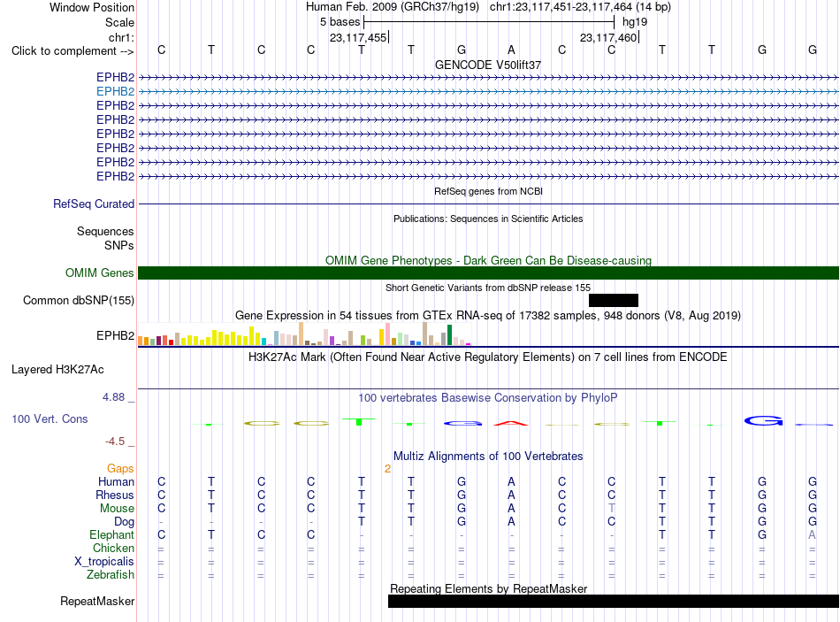The width and height of the screenshot is (840, 622).
Task: Click the Scale label
Action: pos(119,22)
